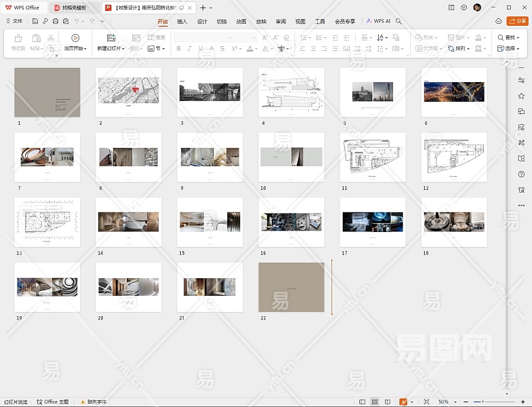This screenshot has width=532, height=407.
Task: Switch to normal view in status bar
Action: pyautogui.click(x=363, y=402)
